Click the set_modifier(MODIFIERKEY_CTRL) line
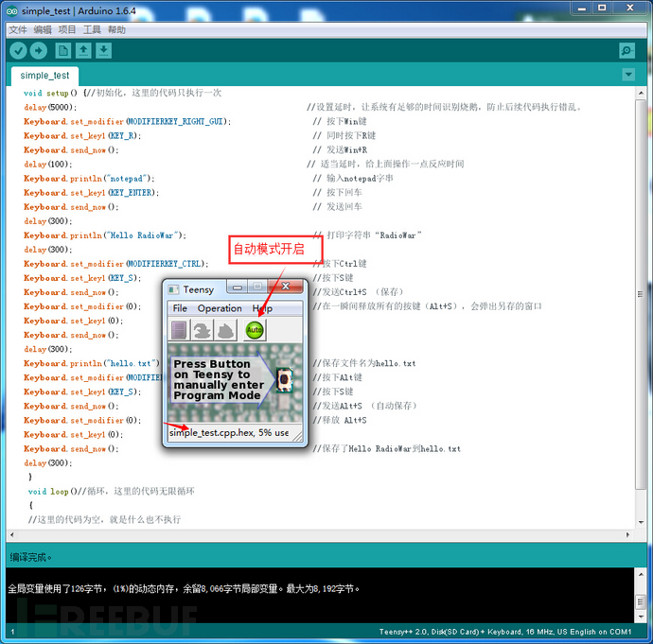 116,264
